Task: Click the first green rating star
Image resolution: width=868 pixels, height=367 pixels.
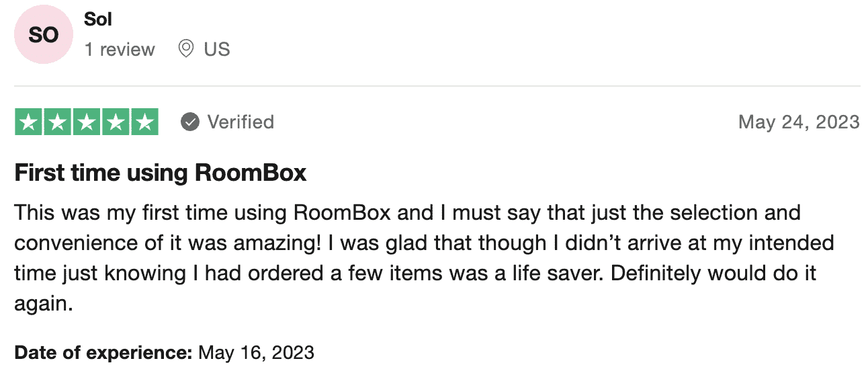Action: click(28, 122)
